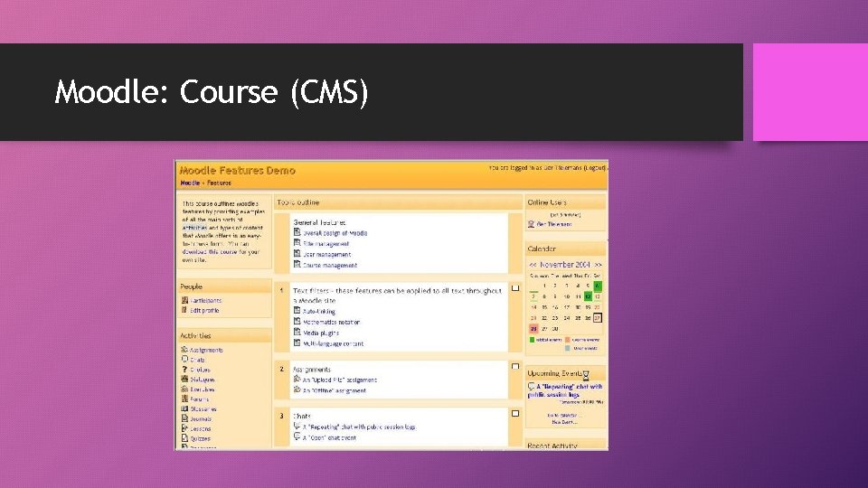Click the Quizzes icon in Activities
Viewport: 868px width, 488px height.
(x=184, y=437)
